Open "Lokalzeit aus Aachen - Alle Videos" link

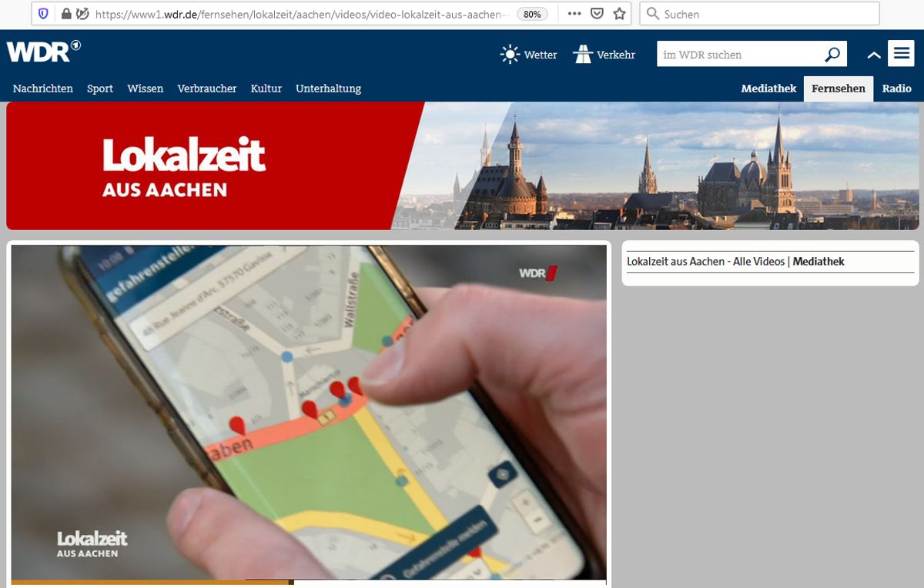click(x=705, y=262)
